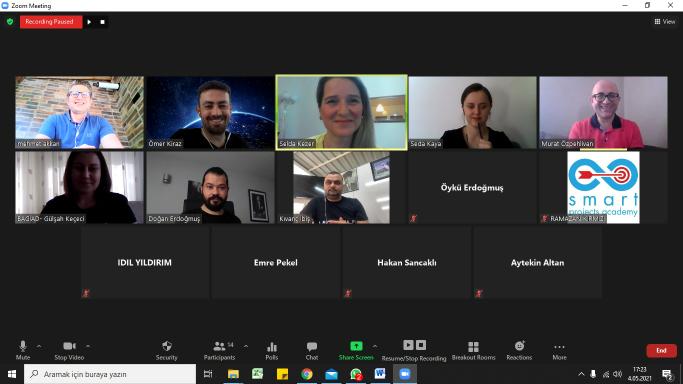Open the View layout menu
The width and height of the screenshot is (683, 384).
point(665,21)
